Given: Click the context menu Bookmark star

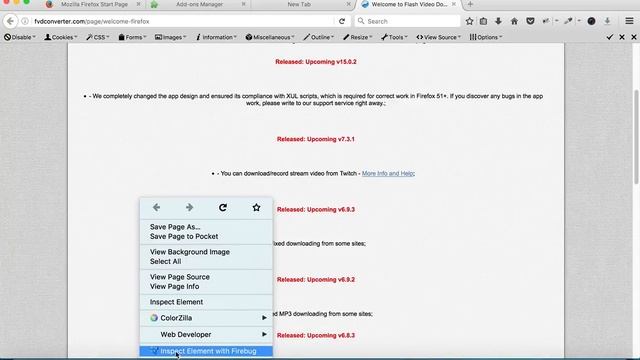Looking at the screenshot, I should pos(256,207).
